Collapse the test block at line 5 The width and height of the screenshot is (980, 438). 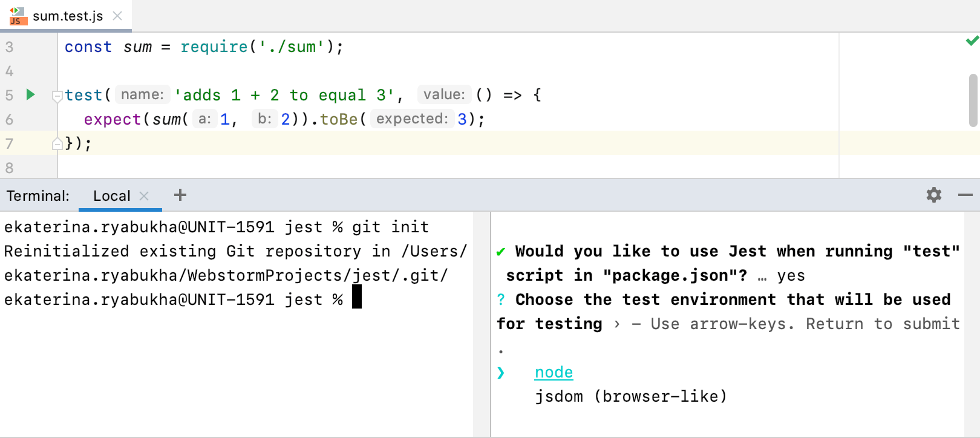point(57,96)
